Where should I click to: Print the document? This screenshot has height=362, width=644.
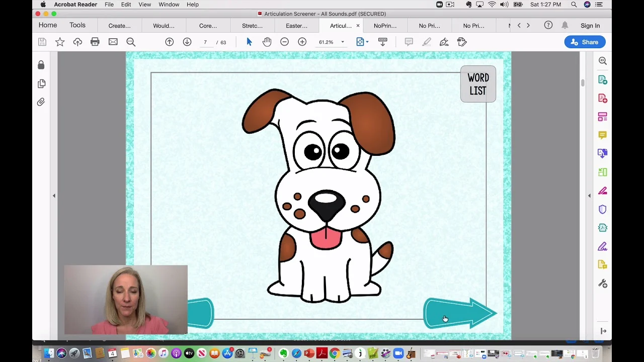point(95,42)
